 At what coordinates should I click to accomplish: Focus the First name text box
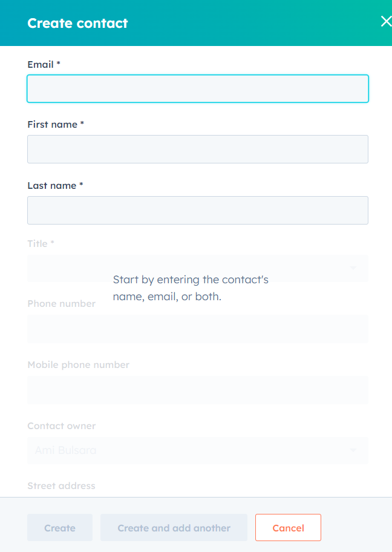(x=197, y=149)
